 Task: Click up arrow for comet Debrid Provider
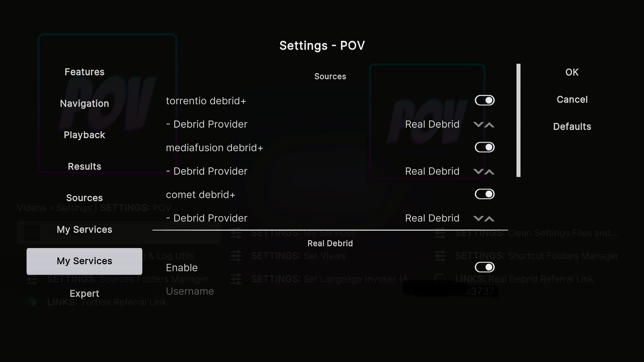click(x=489, y=218)
